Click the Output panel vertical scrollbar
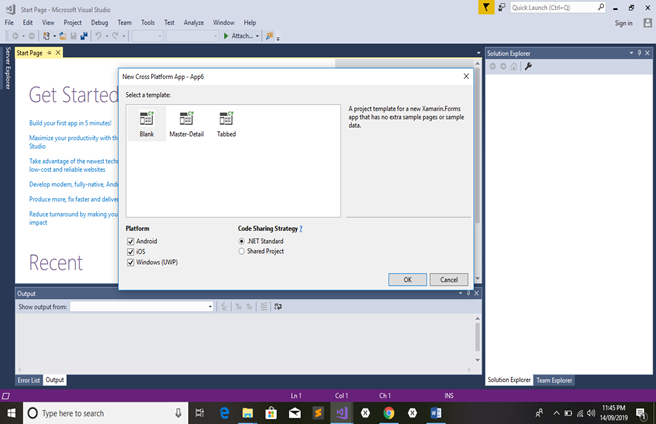656x424 pixels. [477, 339]
